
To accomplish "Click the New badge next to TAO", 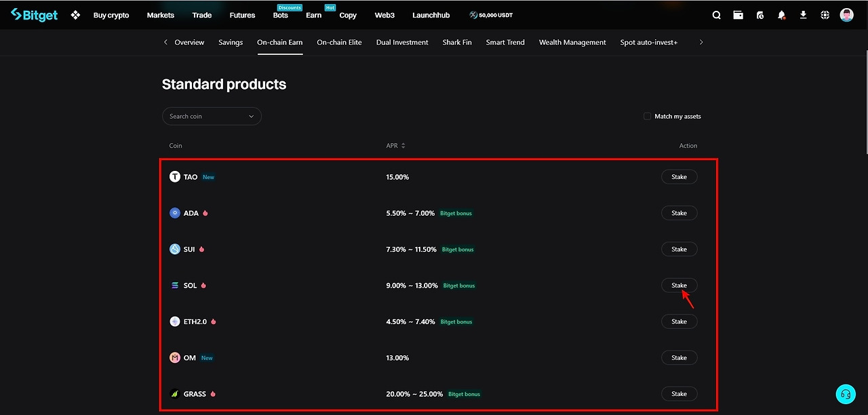I will point(208,177).
